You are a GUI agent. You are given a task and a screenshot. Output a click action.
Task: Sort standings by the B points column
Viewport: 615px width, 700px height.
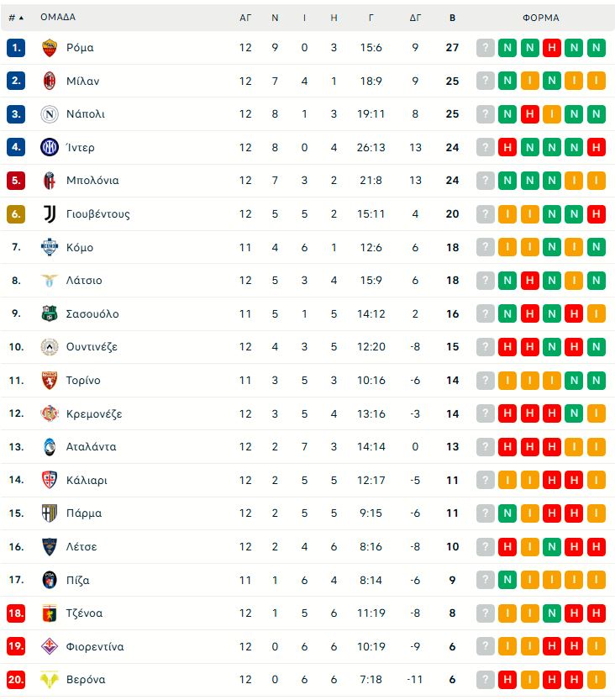452,17
